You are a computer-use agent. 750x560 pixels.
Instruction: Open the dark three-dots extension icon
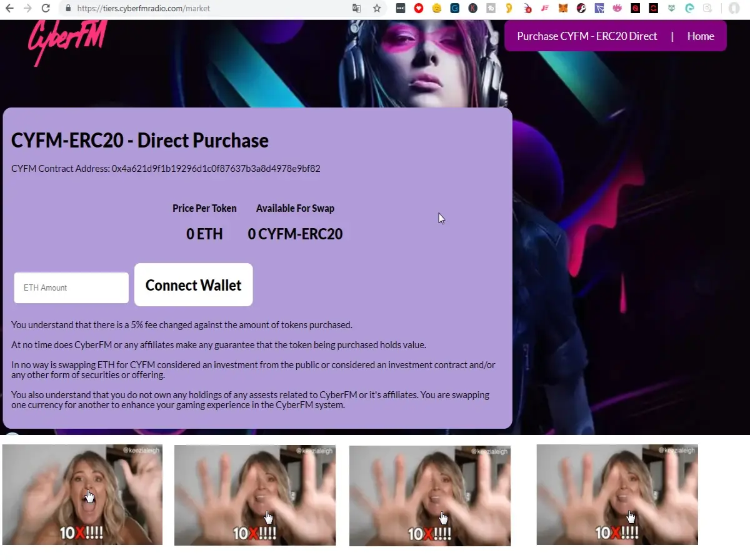pyautogui.click(x=401, y=8)
